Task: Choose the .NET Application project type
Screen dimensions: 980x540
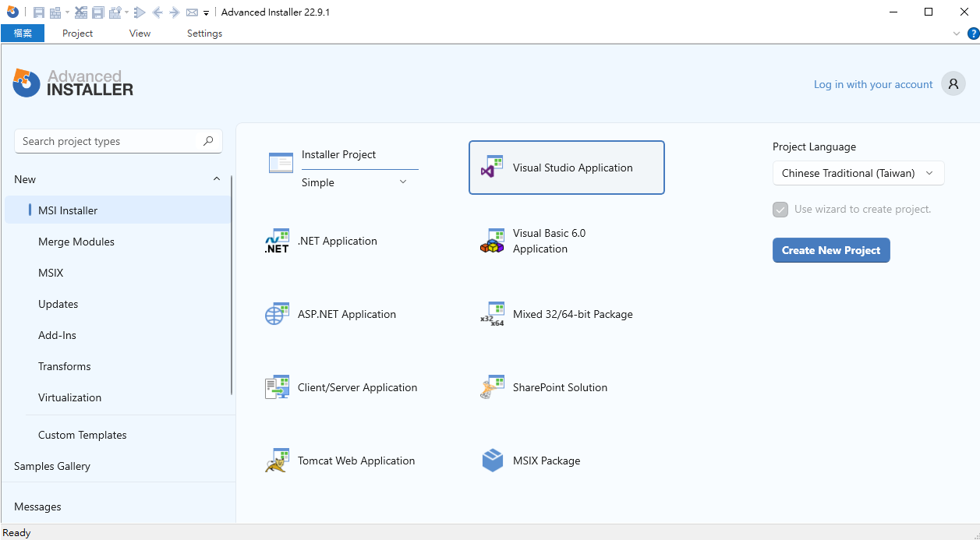Action: [x=321, y=242]
